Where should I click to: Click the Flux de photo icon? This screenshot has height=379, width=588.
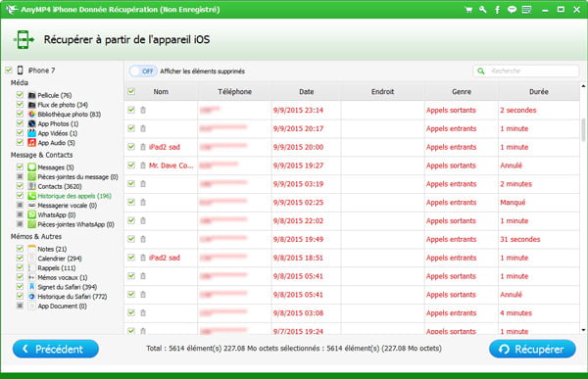tap(32, 105)
